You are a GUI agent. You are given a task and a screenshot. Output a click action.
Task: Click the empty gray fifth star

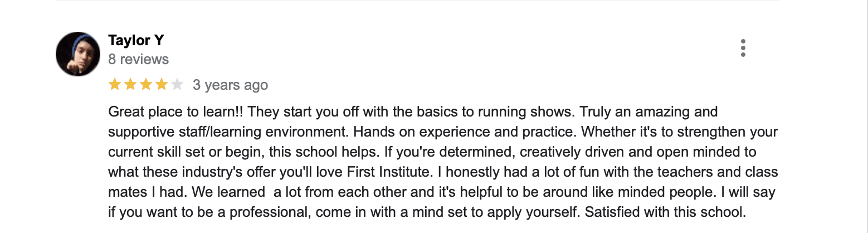177,85
